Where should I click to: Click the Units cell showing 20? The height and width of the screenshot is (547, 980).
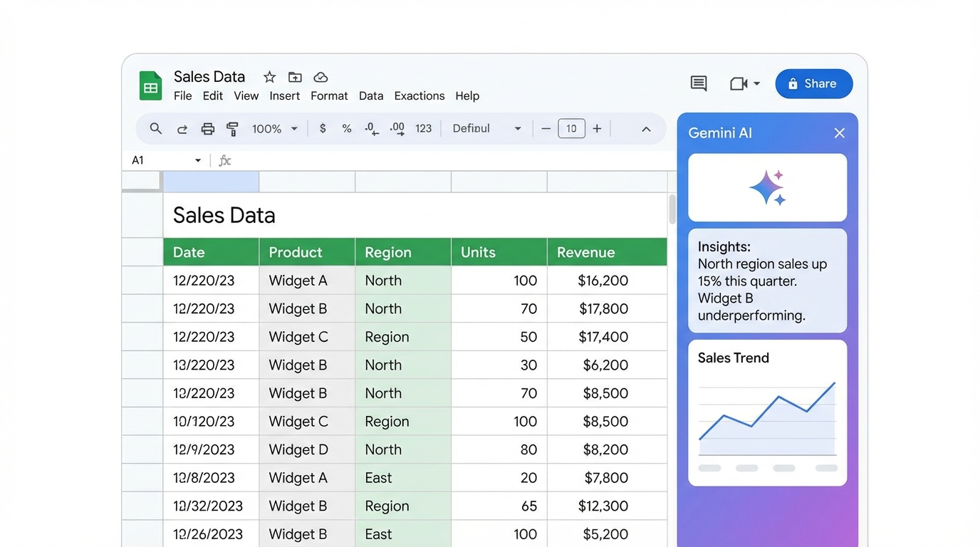499,478
